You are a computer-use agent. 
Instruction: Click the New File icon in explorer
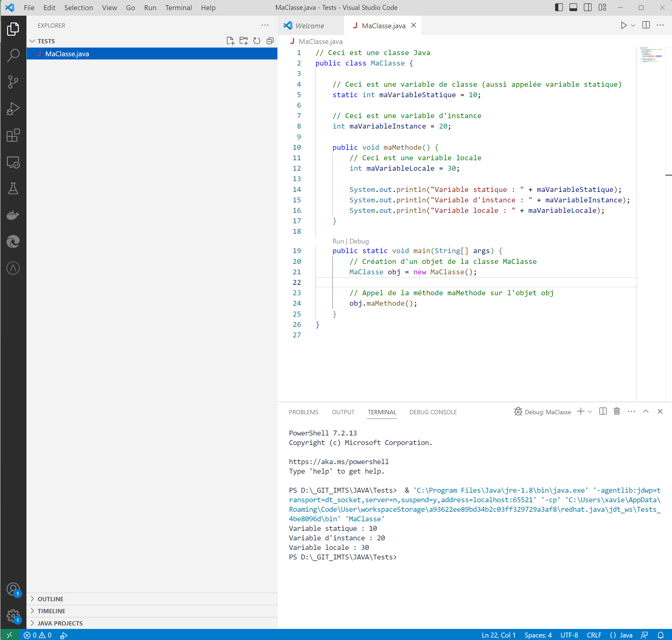tap(230, 41)
